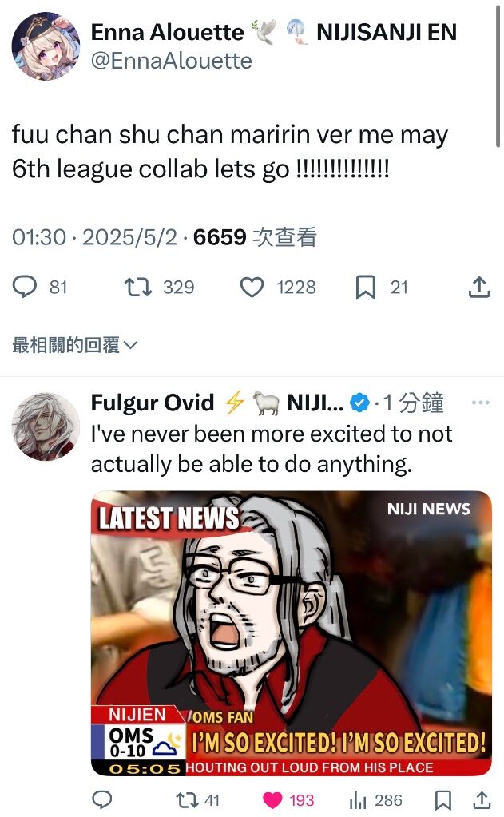The width and height of the screenshot is (504, 817).
Task: Click the vertical scrollbar at the right edge
Action: coord(498,73)
